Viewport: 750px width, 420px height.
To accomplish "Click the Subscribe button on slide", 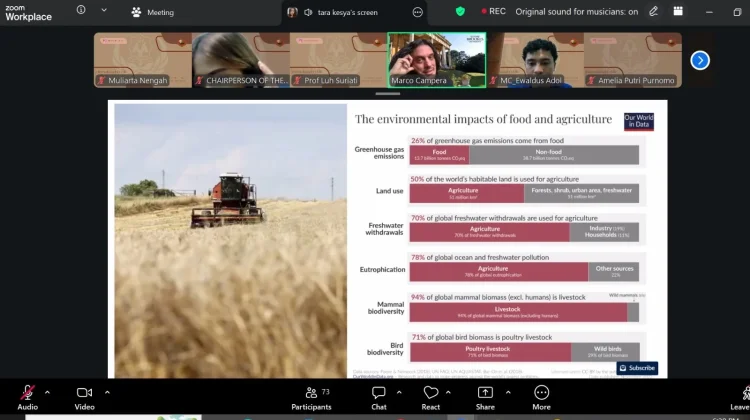I will coord(637,368).
